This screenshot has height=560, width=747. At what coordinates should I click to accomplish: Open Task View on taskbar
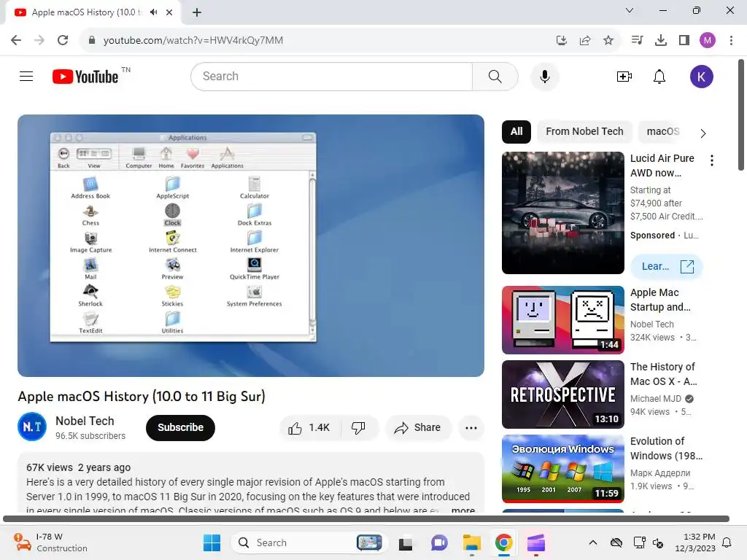point(406,542)
